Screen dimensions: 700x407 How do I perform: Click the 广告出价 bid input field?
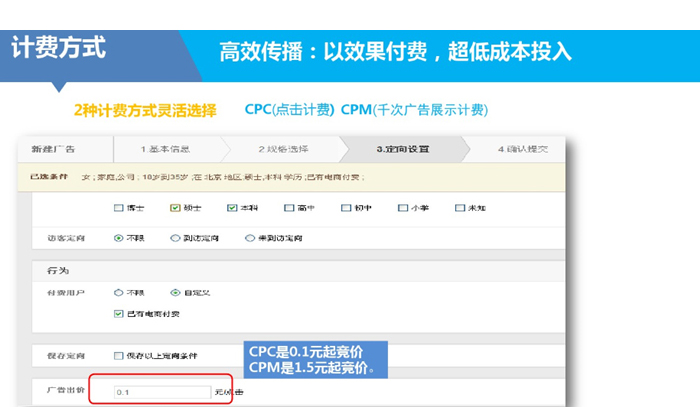click(x=160, y=392)
